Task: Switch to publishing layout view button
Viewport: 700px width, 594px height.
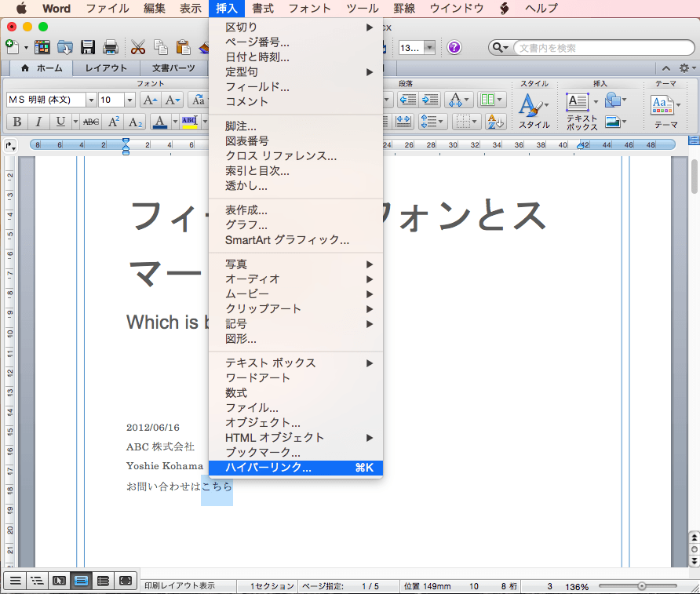Action: (x=59, y=581)
